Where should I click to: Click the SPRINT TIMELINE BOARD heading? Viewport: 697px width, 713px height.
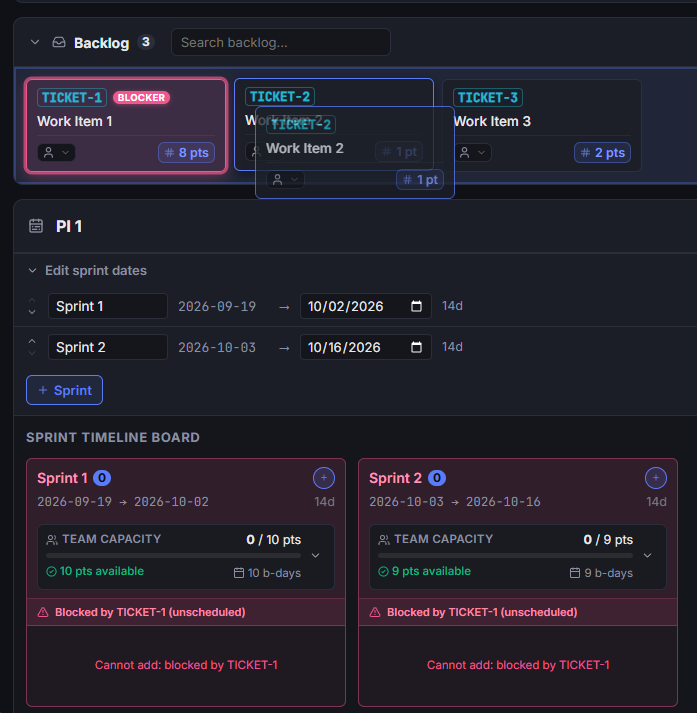coord(113,437)
